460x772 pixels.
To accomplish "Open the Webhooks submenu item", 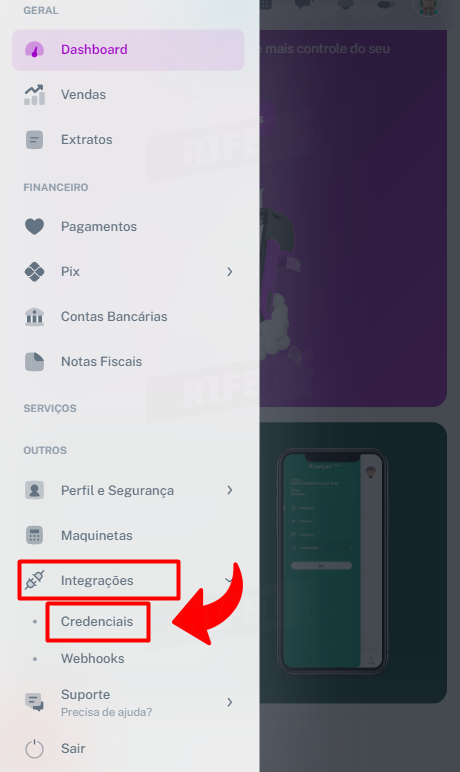I will [93, 658].
